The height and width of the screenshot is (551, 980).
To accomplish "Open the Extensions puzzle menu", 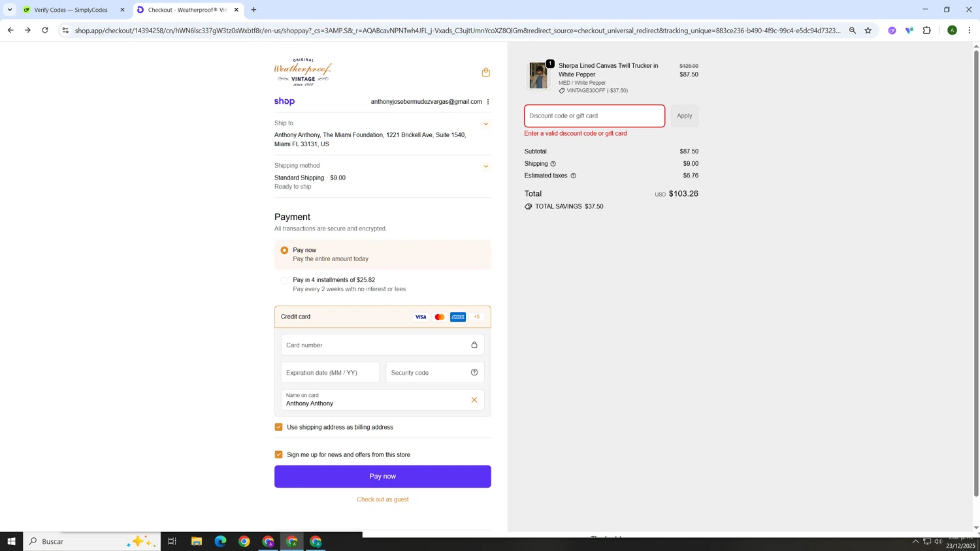I will click(x=927, y=30).
